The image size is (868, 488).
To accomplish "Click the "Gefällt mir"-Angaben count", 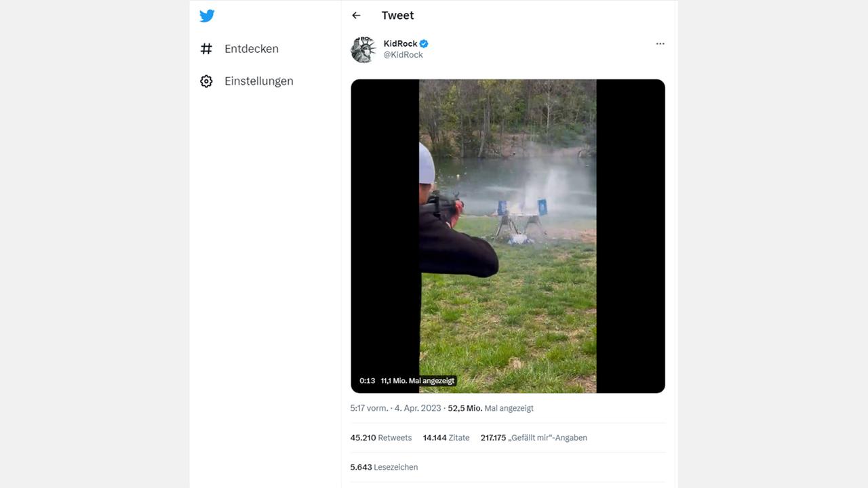I will click(533, 437).
